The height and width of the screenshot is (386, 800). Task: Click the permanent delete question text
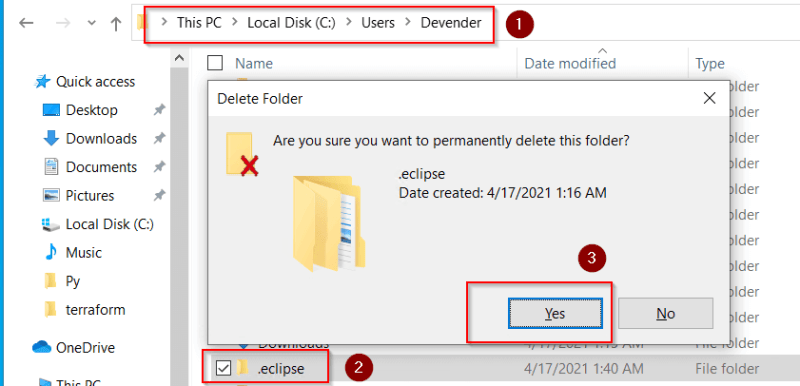click(451, 141)
